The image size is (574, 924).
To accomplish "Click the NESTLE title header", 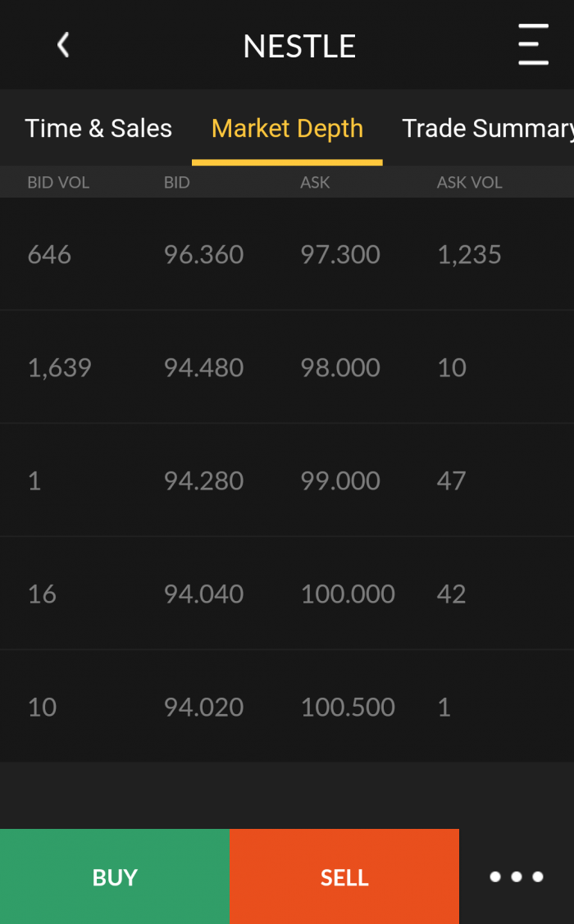I will pos(299,47).
